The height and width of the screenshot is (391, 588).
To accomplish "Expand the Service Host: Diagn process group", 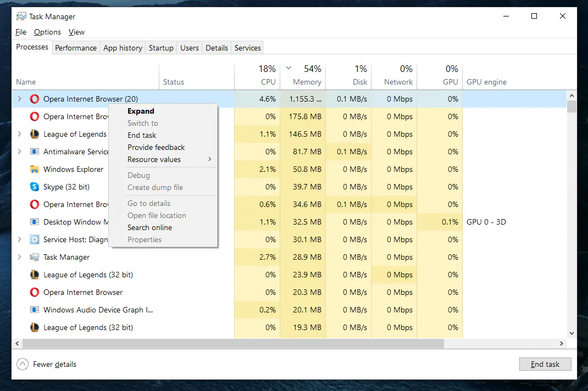I will point(19,239).
